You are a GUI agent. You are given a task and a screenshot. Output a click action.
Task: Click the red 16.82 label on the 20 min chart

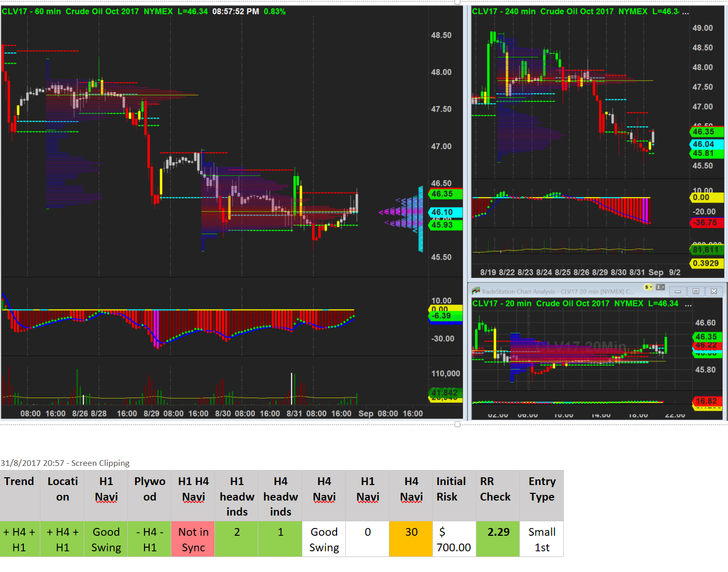click(707, 401)
